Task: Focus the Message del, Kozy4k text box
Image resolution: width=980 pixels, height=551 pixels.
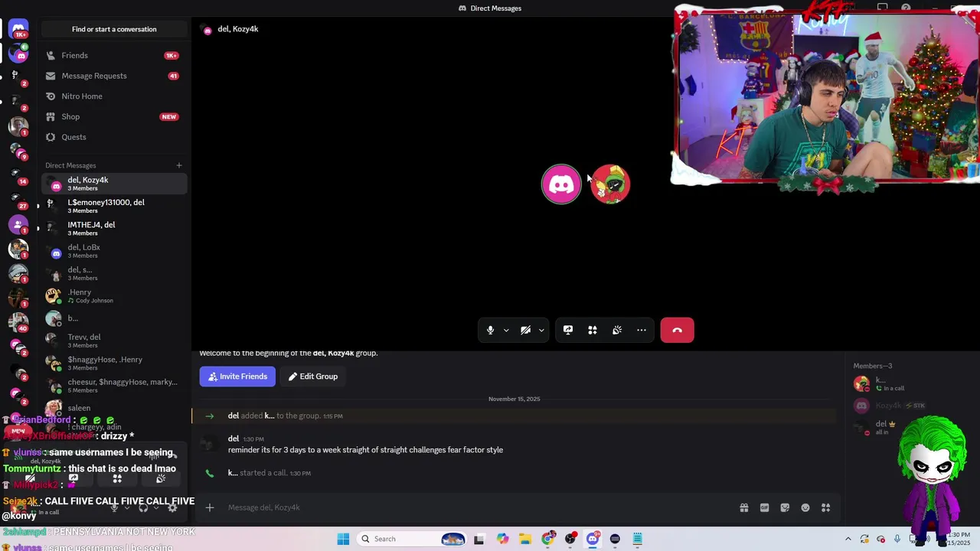Action: (x=475, y=507)
